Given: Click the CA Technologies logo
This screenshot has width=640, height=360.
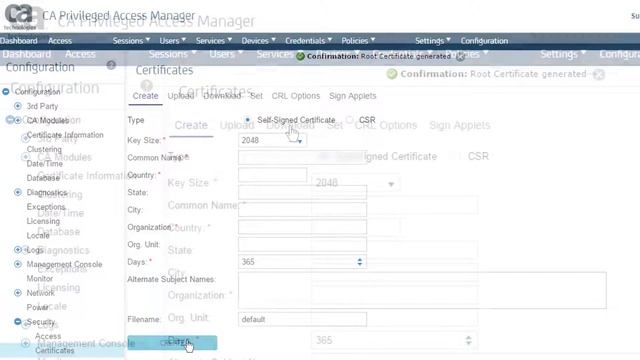Looking at the screenshot, I should pyautogui.click(x=19, y=16).
